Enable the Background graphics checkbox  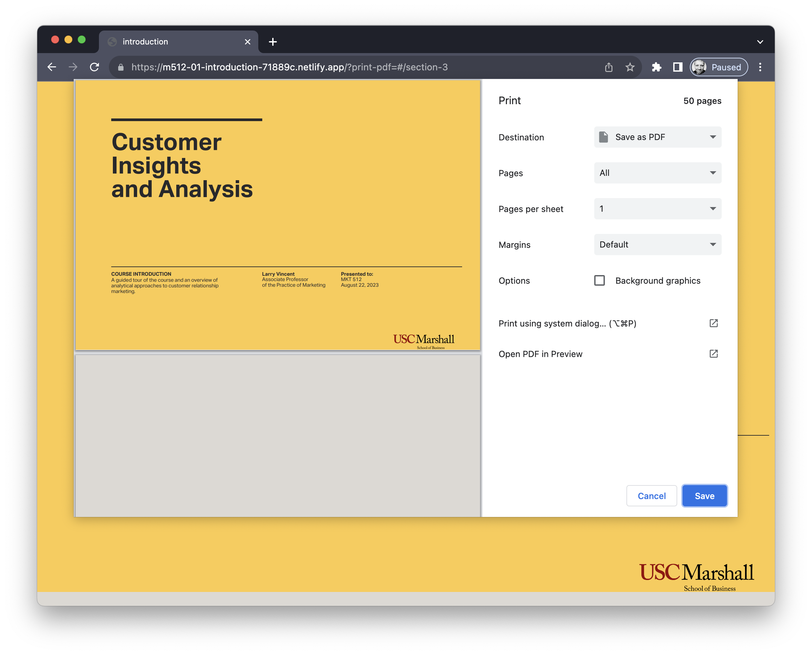[x=600, y=280]
